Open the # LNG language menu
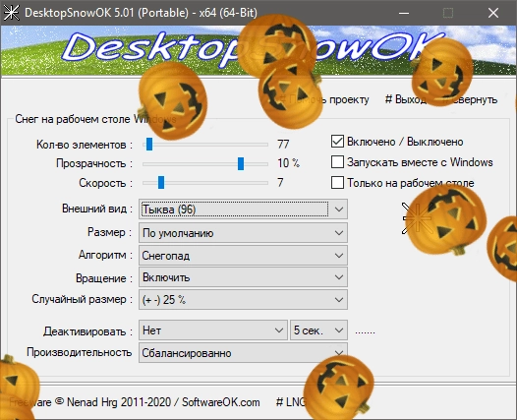 click(x=291, y=402)
